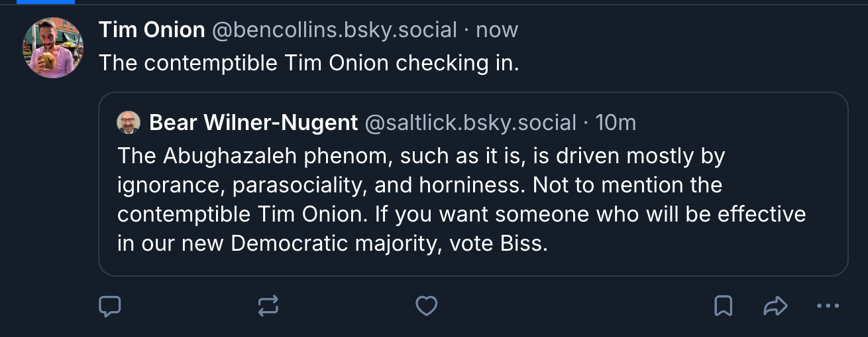Click Bear Wilner-Nugent's small avatar
The image size is (868, 337).
coord(129,123)
